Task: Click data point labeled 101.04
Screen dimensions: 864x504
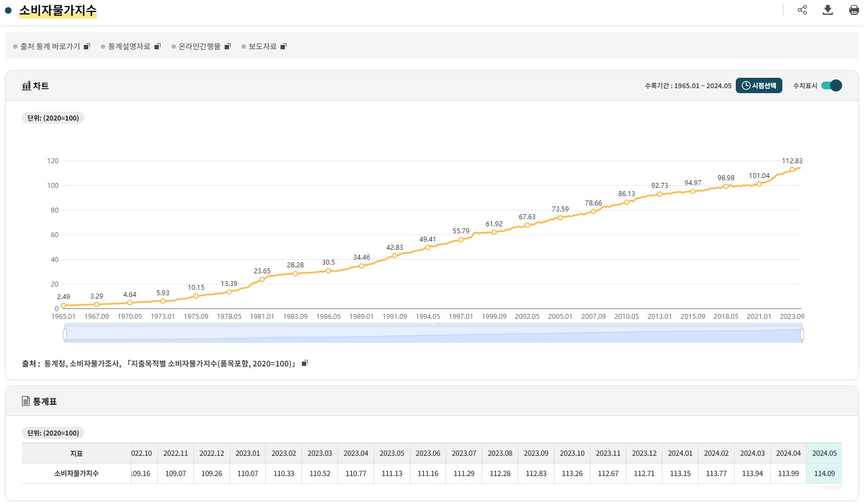Action: 759,184
